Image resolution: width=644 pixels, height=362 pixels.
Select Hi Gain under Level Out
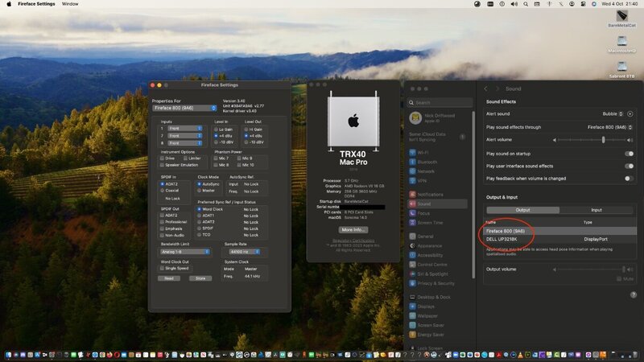click(246, 130)
